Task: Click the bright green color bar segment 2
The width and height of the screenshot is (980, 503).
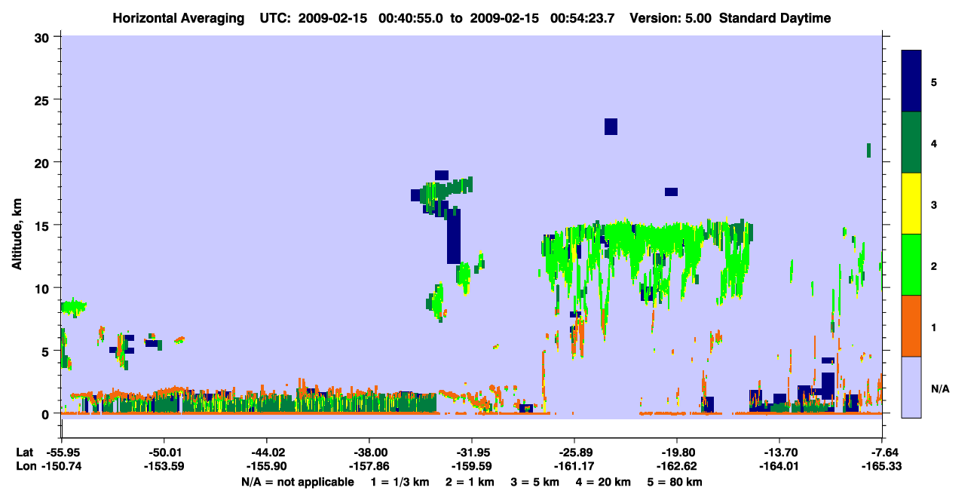Action: point(911,265)
